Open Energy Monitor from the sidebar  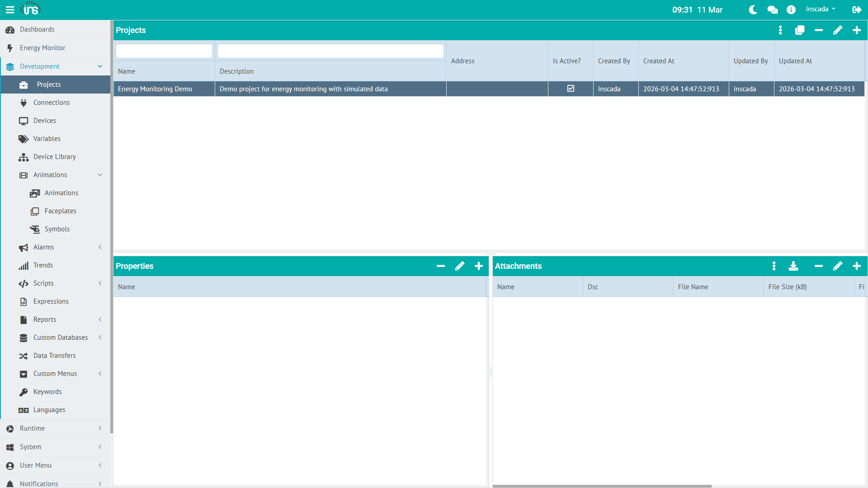pyautogui.click(x=42, y=47)
